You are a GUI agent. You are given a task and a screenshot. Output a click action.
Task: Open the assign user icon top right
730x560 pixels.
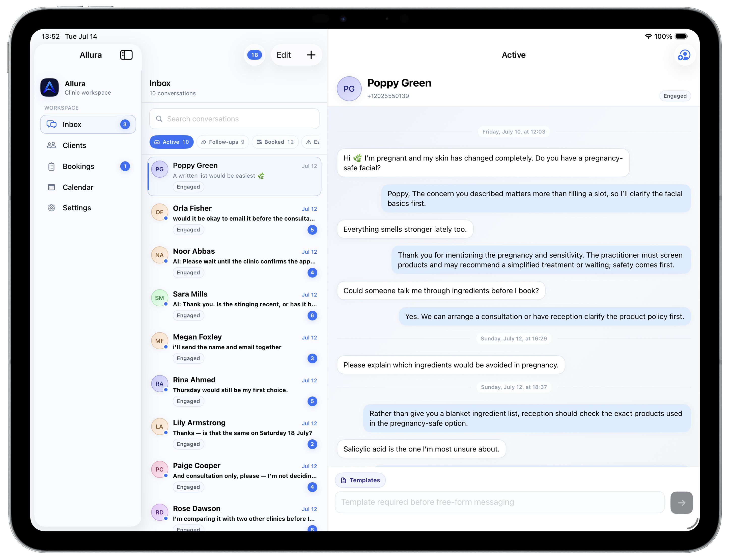point(684,55)
